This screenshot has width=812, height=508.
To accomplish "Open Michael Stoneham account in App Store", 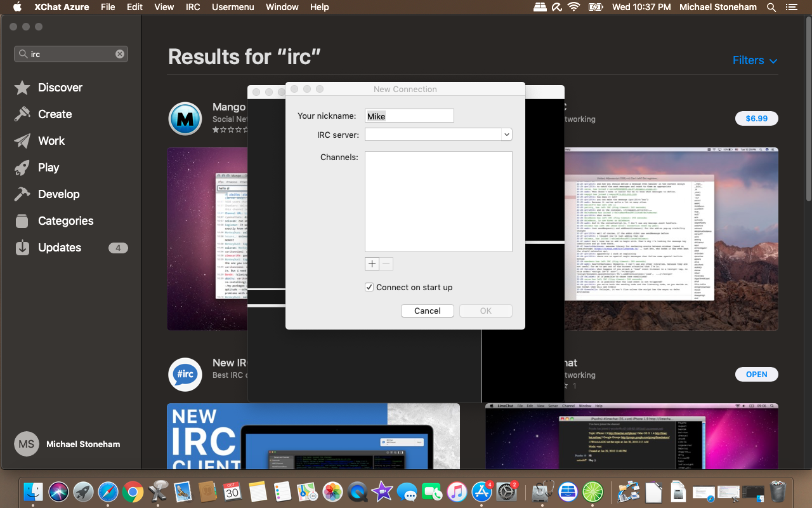I will tap(67, 444).
